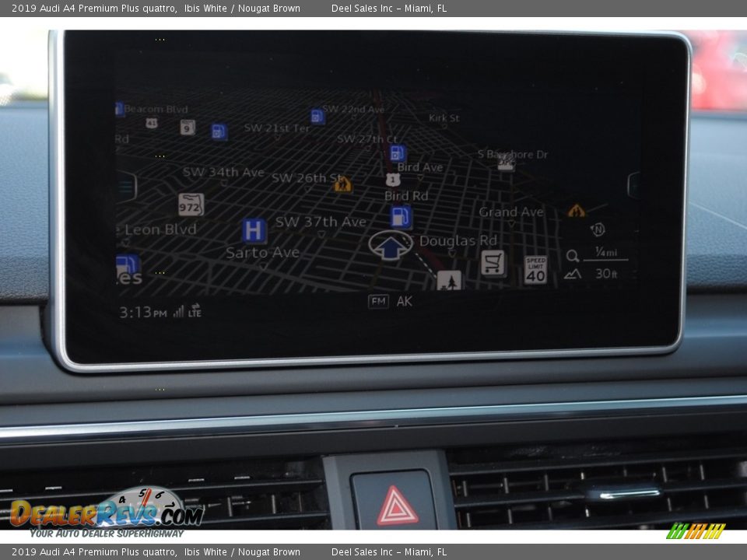Viewport: 747px width, 560px height.
Task: Tap the FM radio source indicator
Action: [378, 302]
